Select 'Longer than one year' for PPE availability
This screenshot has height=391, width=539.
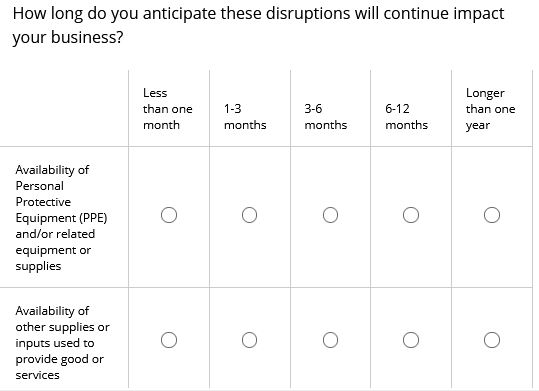(x=492, y=215)
